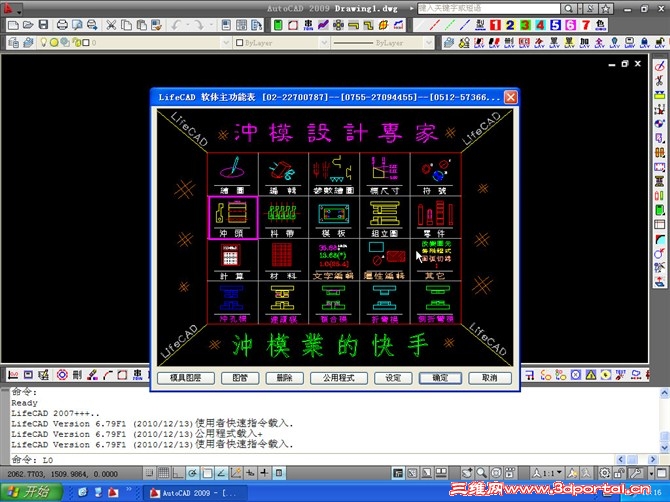Click the AutoCAD 2009 taskbar item
This screenshot has height=502, width=670.
[194, 493]
